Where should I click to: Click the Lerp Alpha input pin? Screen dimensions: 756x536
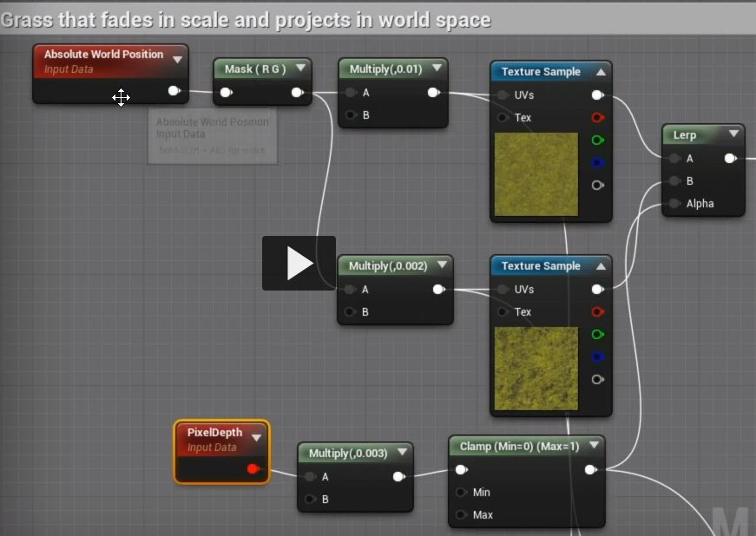pos(675,203)
